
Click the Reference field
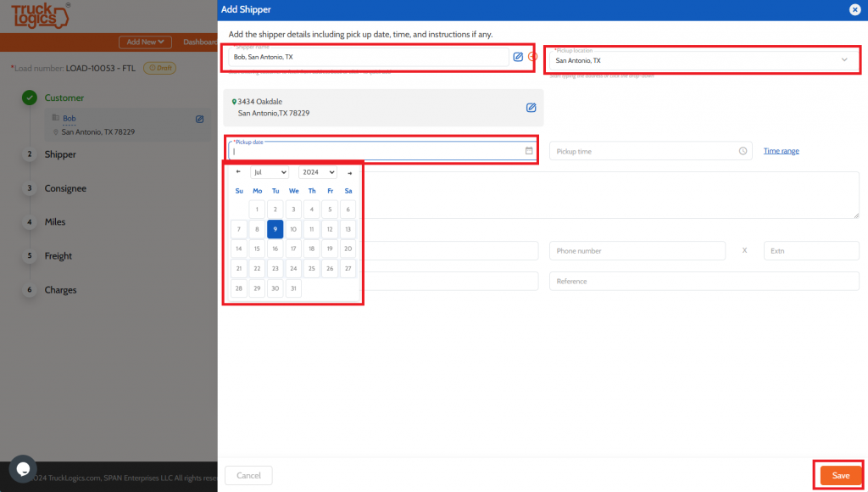(x=704, y=281)
